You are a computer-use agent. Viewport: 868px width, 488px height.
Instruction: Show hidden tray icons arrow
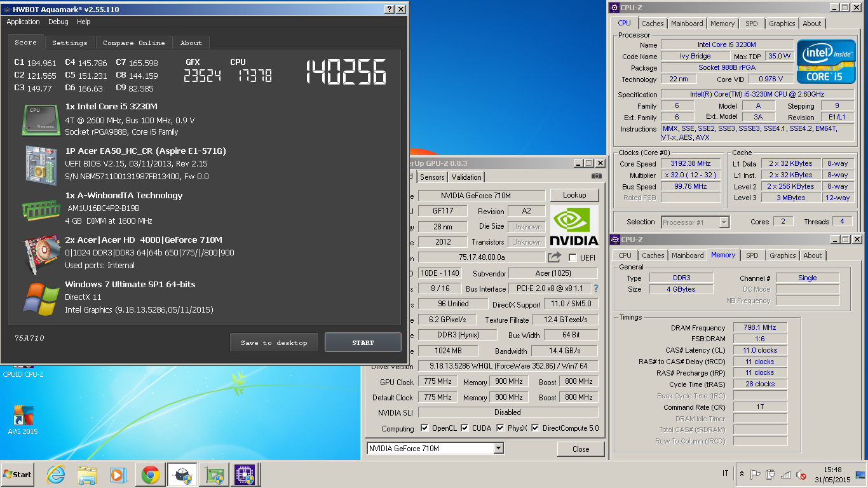pos(742,474)
